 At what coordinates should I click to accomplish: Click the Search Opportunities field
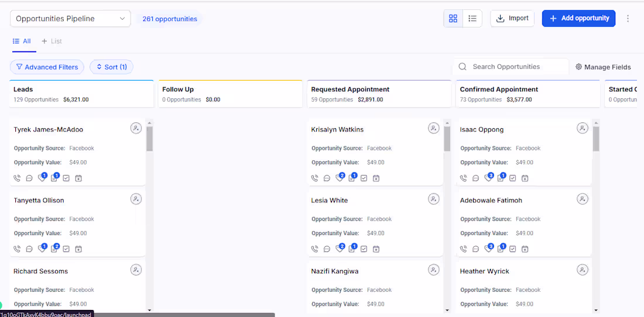click(515, 67)
